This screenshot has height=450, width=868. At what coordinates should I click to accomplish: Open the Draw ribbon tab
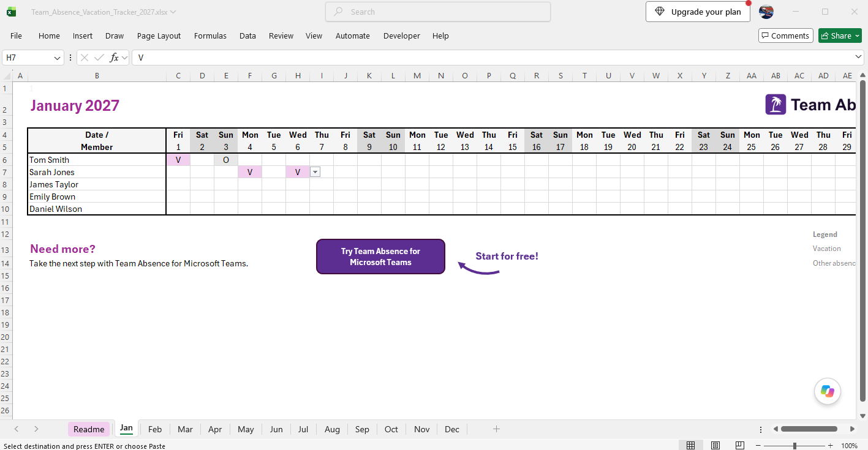click(x=115, y=36)
